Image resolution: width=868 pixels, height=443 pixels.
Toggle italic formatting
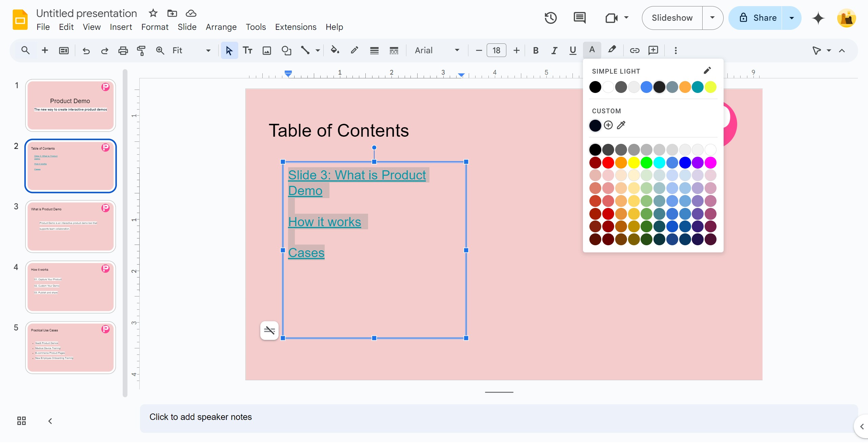click(x=554, y=51)
